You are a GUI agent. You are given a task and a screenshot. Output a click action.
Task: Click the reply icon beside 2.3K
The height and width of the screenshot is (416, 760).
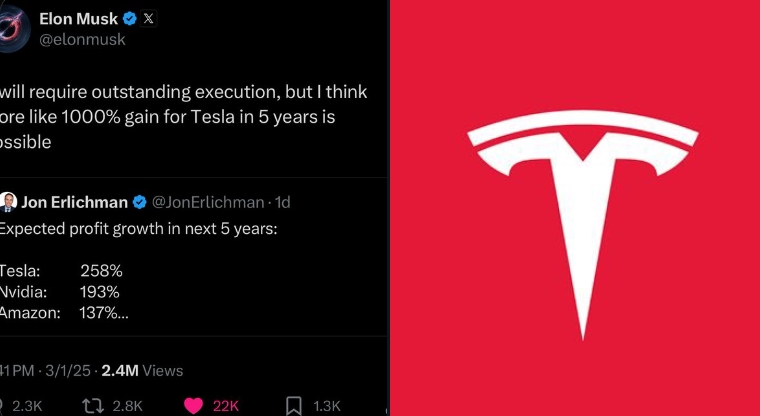tap(1, 405)
